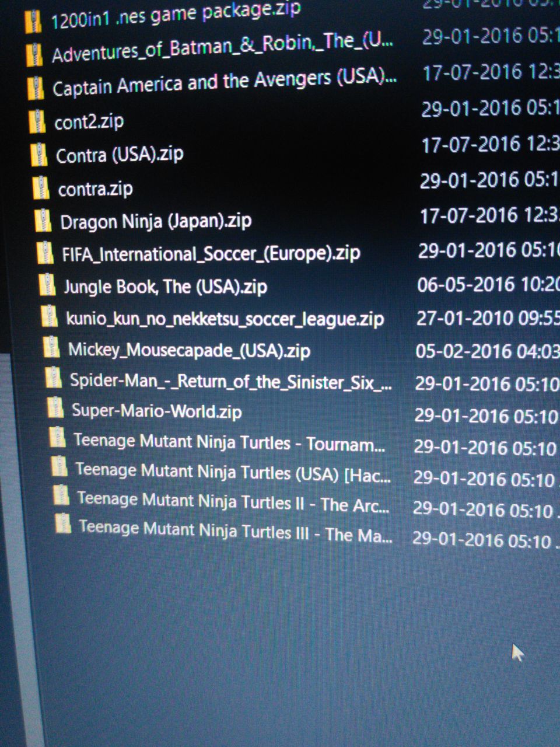Select file name Teenage Mutant Ninja Turtles - Tournam...
This screenshot has width=560, height=747.
coord(229,443)
